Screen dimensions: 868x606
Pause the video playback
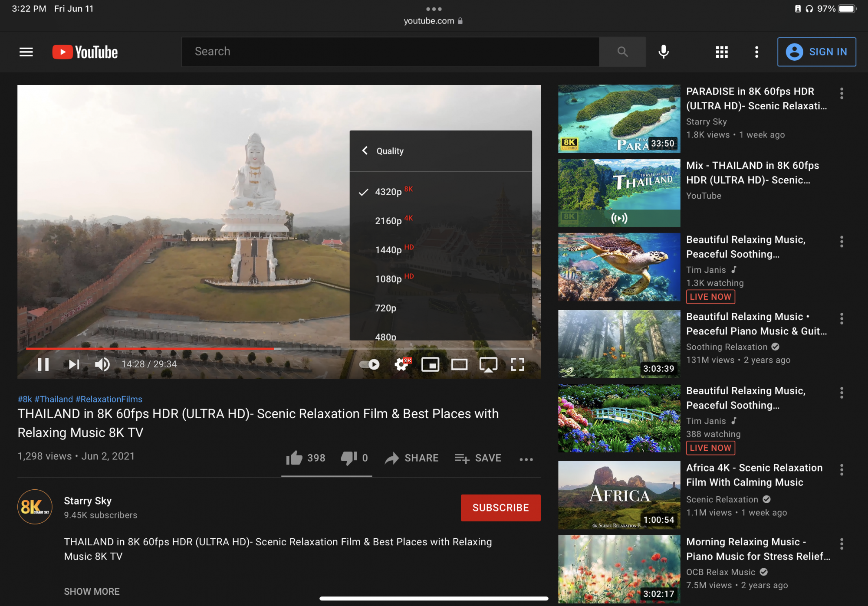43,364
